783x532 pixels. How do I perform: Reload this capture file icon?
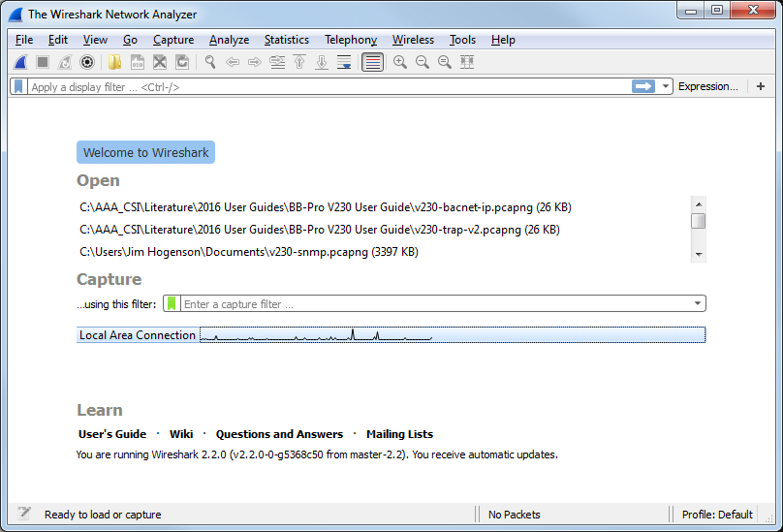[182, 62]
